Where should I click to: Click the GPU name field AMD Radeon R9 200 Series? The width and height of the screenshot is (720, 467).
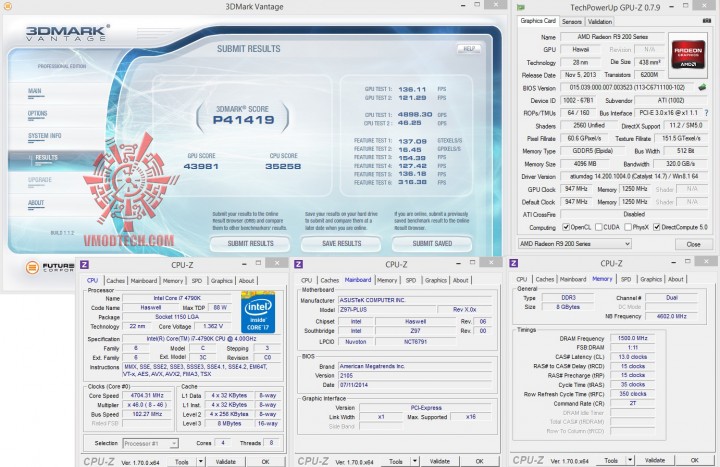[613, 37]
